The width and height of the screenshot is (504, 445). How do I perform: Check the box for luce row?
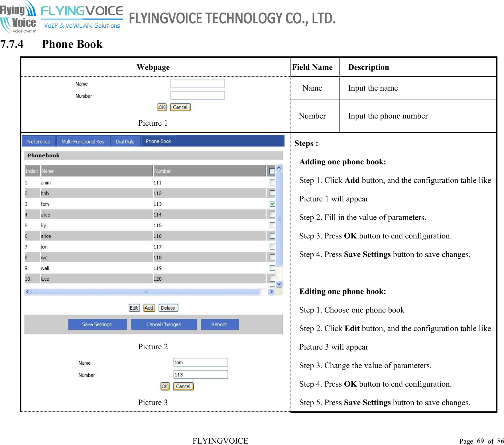pyautogui.click(x=272, y=279)
